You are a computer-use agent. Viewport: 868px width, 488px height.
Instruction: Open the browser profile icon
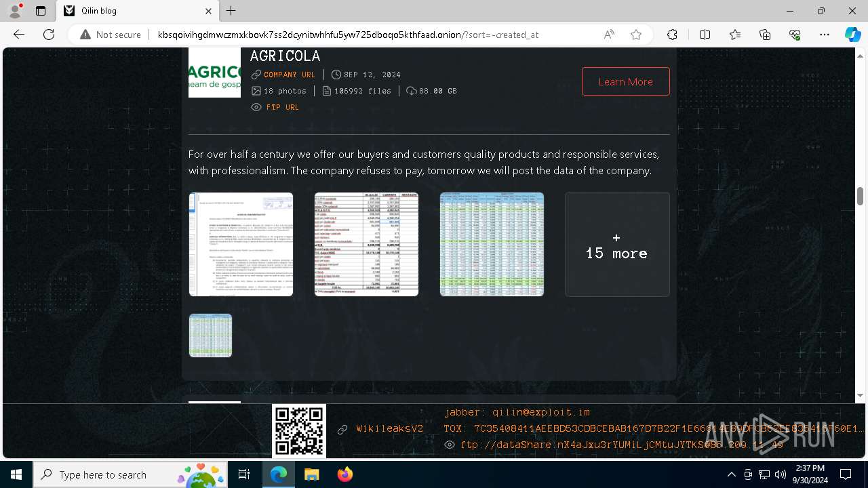point(15,11)
